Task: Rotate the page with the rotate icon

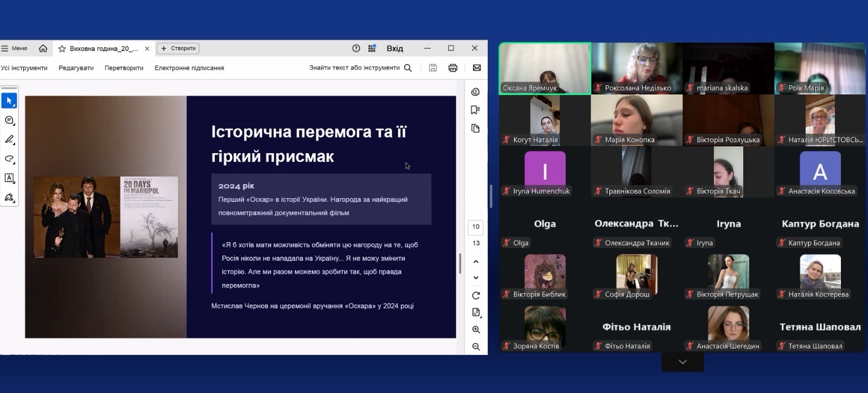Action: 476,296
